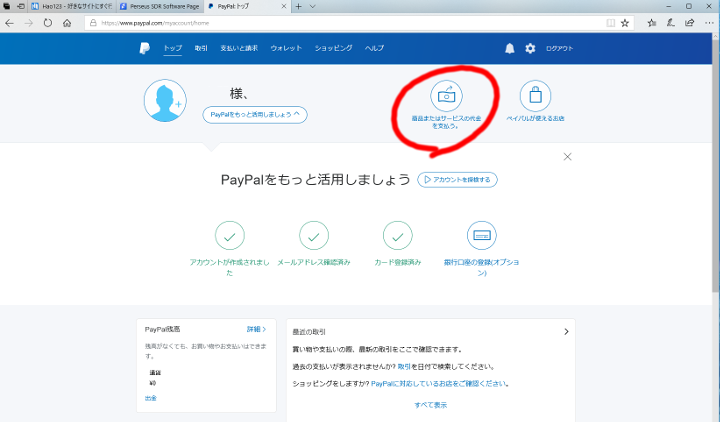
Task: Switch to Perseus SDR Software Page tab
Action: pos(159,6)
